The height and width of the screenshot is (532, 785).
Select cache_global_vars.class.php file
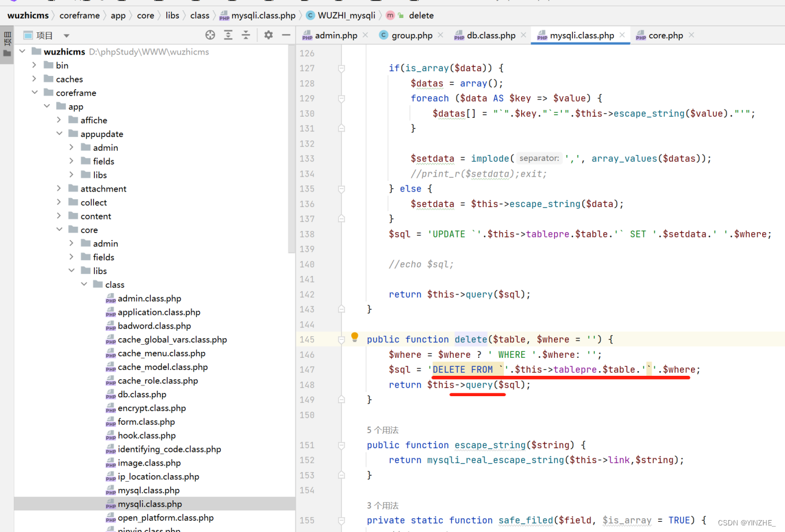[172, 340]
